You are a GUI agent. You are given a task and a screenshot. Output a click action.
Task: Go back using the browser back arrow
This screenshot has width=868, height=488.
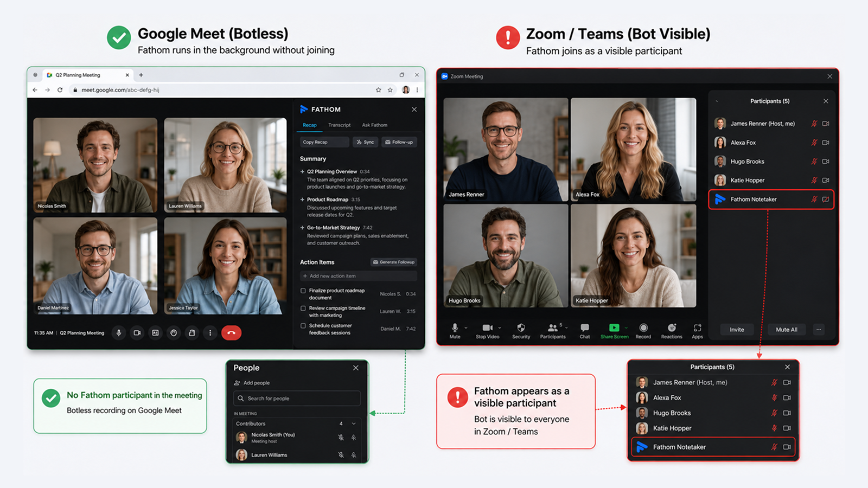click(x=35, y=90)
